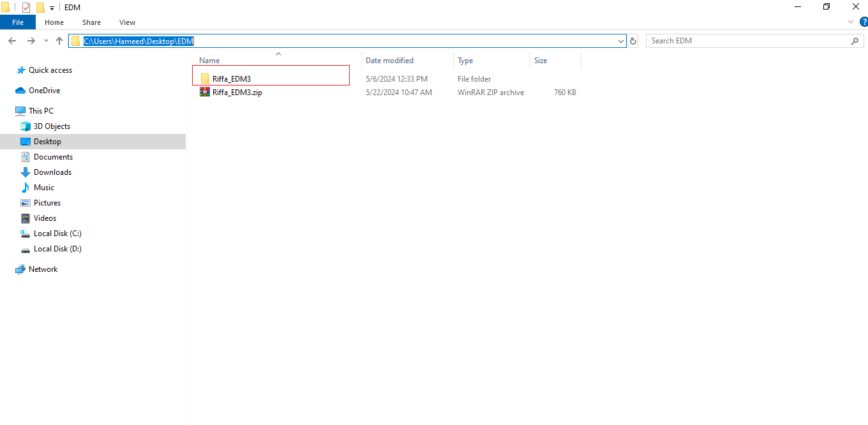This screenshot has width=868, height=425.
Task: Restore down the EDM window
Action: (x=827, y=7)
